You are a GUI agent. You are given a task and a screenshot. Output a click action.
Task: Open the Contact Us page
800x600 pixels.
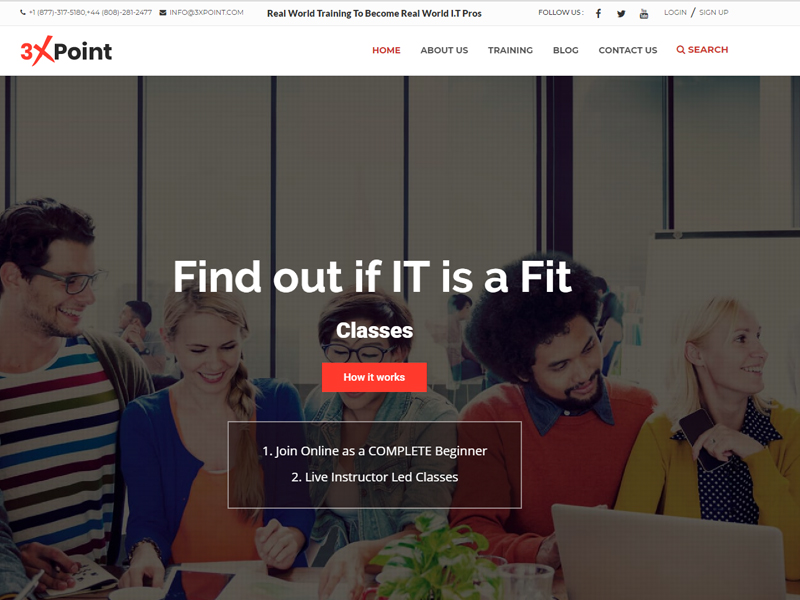point(628,50)
